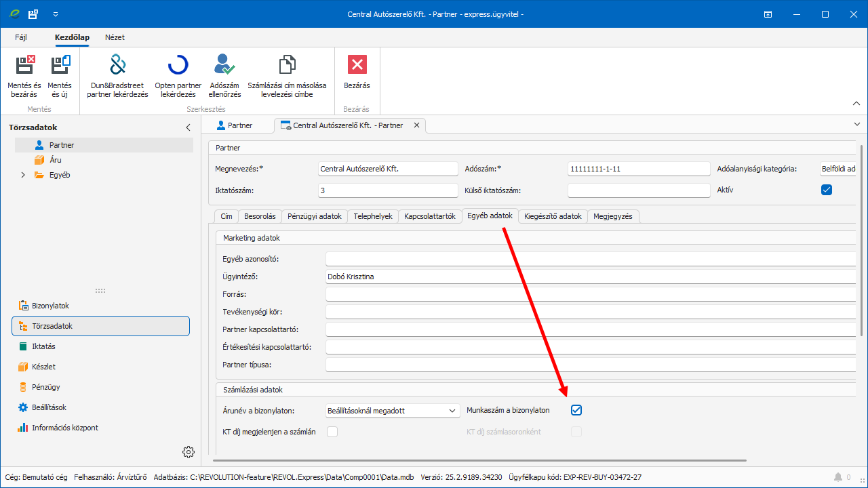Collapse the Törzsadatok side panel
Image resolution: width=868 pixels, height=488 pixels.
[x=188, y=127]
